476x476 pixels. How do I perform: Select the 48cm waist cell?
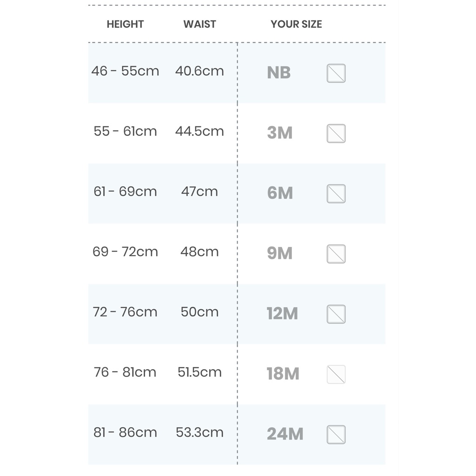click(199, 251)
